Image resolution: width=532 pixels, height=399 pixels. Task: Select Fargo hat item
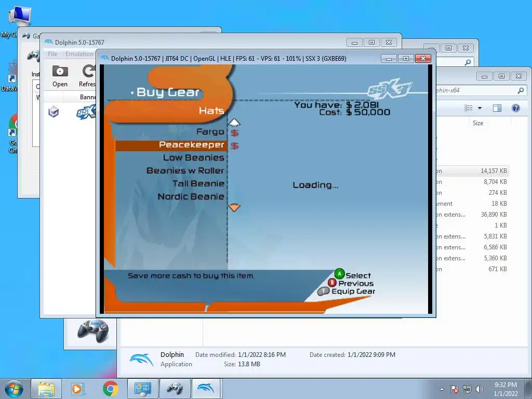point(210,131)
